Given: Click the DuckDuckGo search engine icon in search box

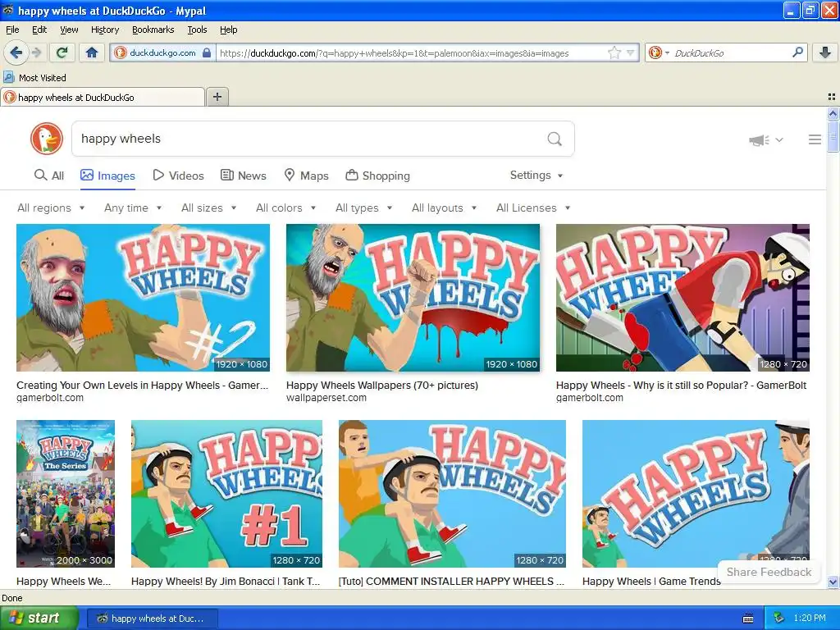Looking at the screenshot, I should coord(655,52).
